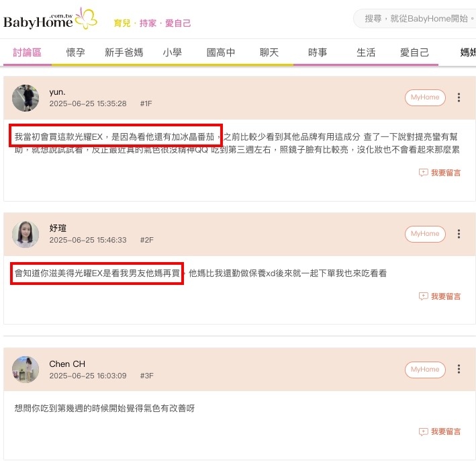The image size is (476, 461).
Task: Open the three-dot menu on yun.'s post
Action: (x=459, y=97)
